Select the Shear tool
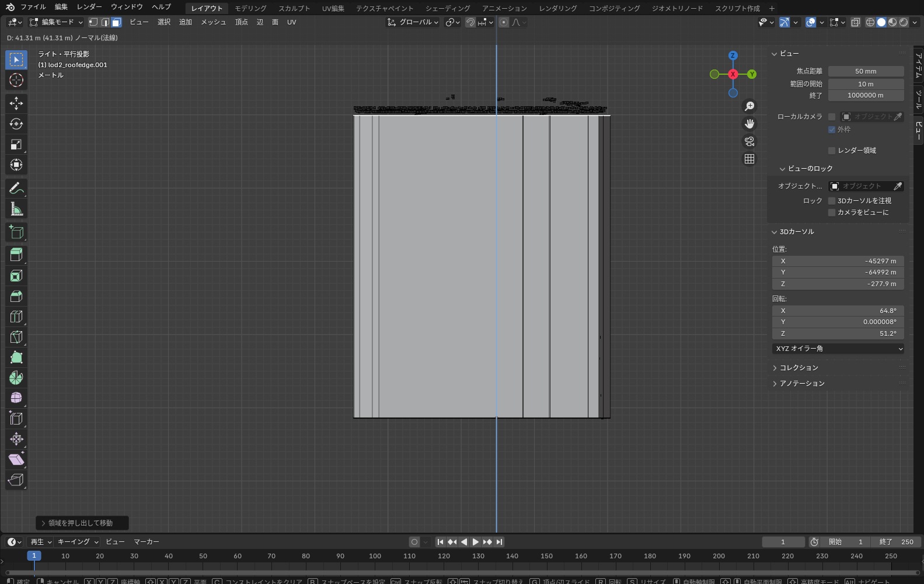924x584 pixels. [x=16, y=460]
